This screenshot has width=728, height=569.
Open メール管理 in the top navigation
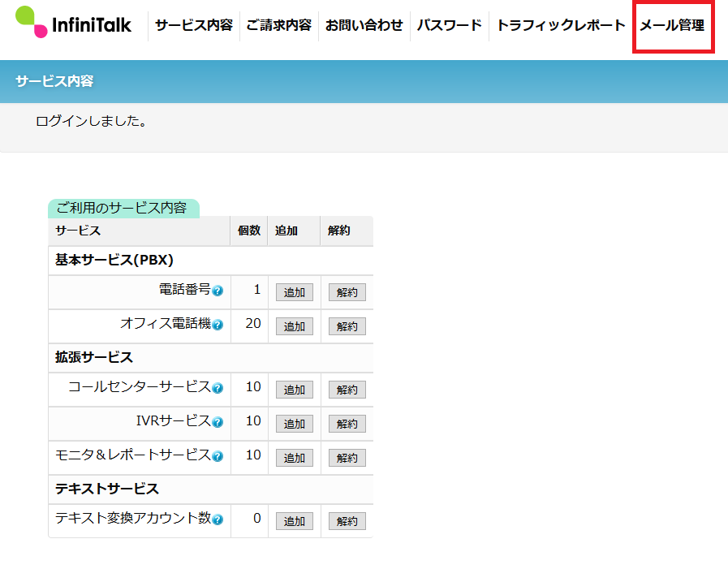pyautogui.click(x=673, y=25)
